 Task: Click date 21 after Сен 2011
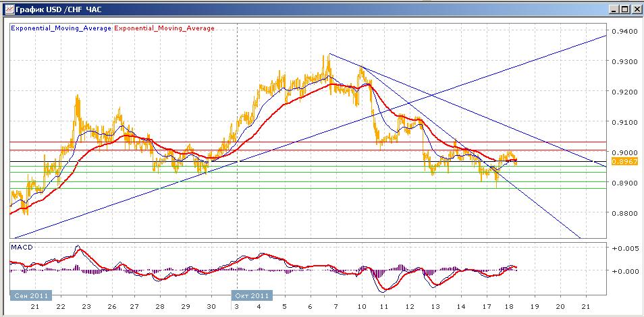pos(35,307)
